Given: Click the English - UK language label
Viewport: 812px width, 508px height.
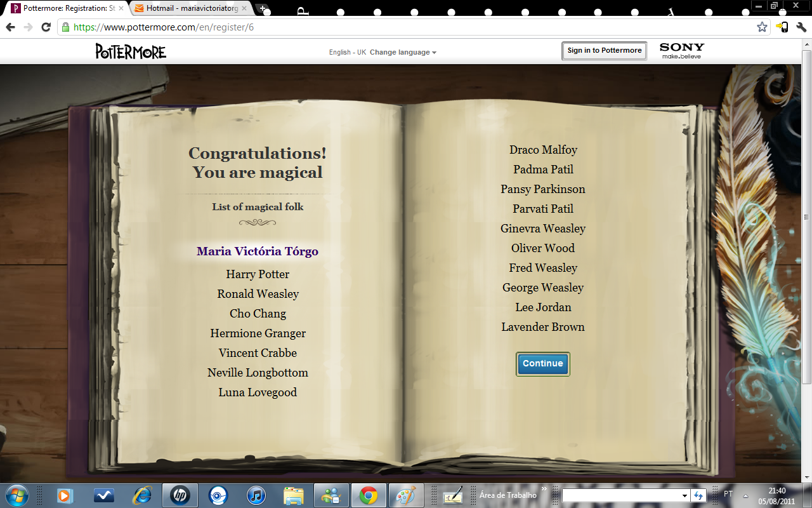Looking at the screenshot, I should point(348,52).
